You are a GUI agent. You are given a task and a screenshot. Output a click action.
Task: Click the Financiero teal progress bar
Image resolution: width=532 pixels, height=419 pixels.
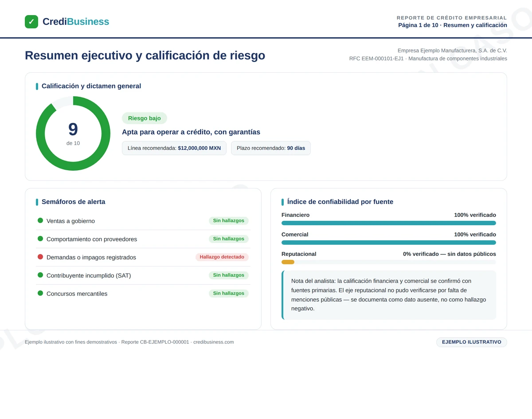(x=389, y=223)
